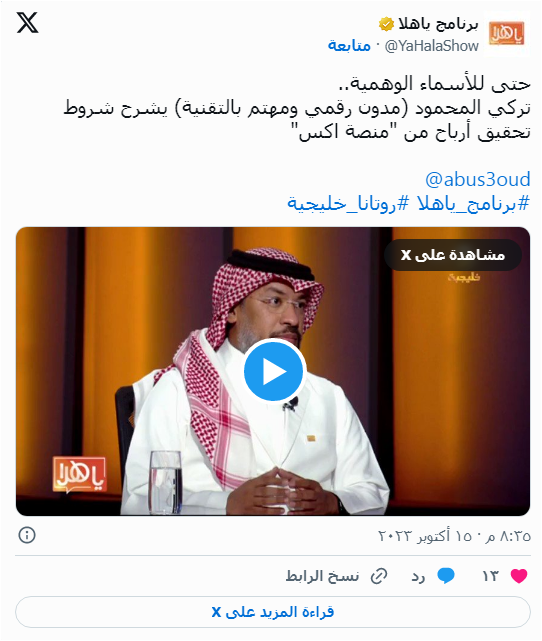Play the embedded video
Viewport: 542px width, 641px height.
click(x=274, y=372)
